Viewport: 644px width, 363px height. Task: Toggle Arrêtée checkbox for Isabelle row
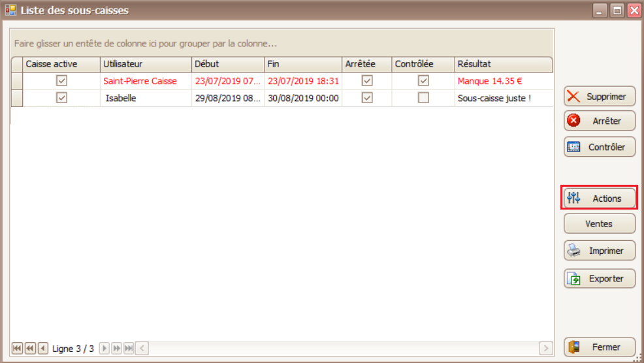(367, 98)
